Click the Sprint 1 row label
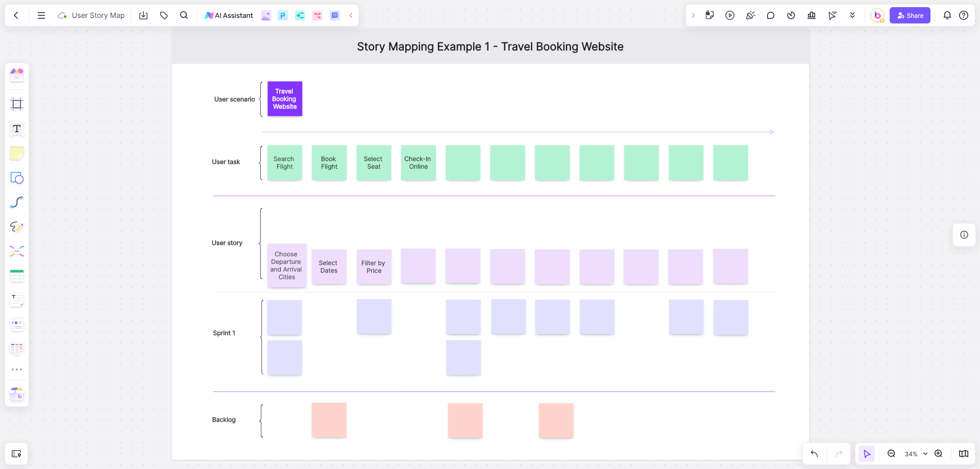 [x=224, y=333]
